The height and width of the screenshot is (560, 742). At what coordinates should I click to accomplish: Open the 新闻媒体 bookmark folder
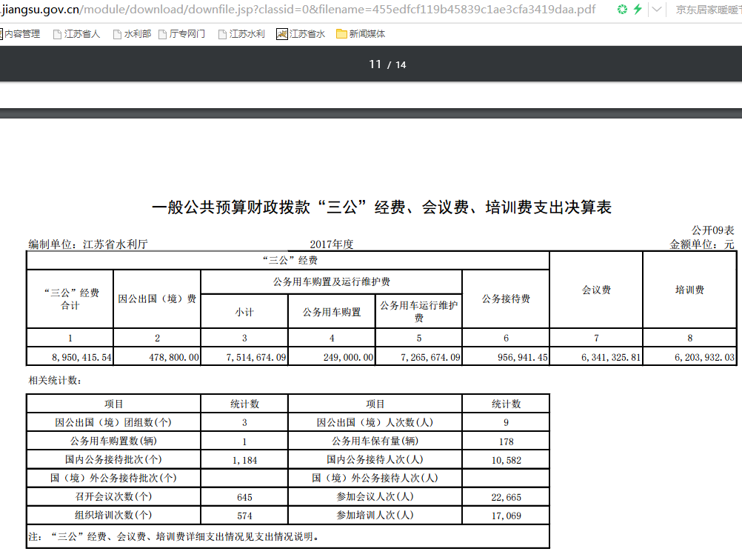(x=361, y=34)
